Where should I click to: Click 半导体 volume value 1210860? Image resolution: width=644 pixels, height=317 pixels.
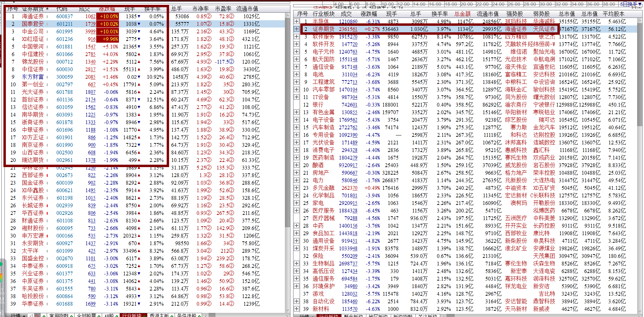point(348,21)
